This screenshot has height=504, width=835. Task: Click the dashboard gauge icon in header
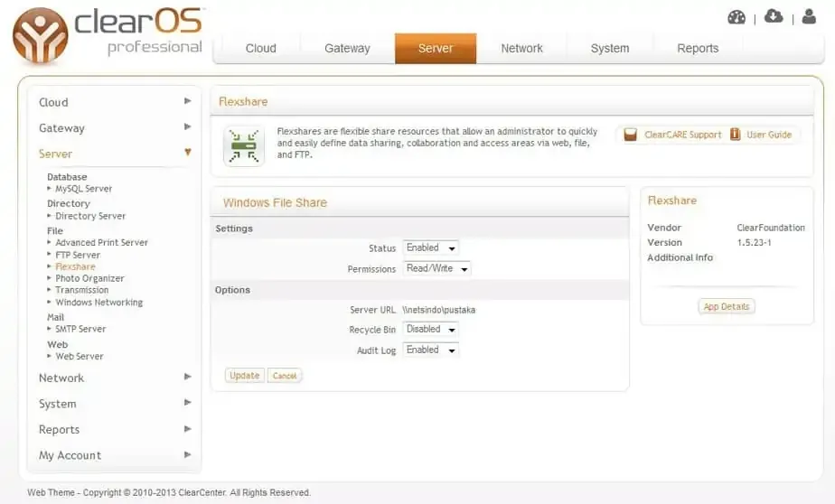coord(736,17)
